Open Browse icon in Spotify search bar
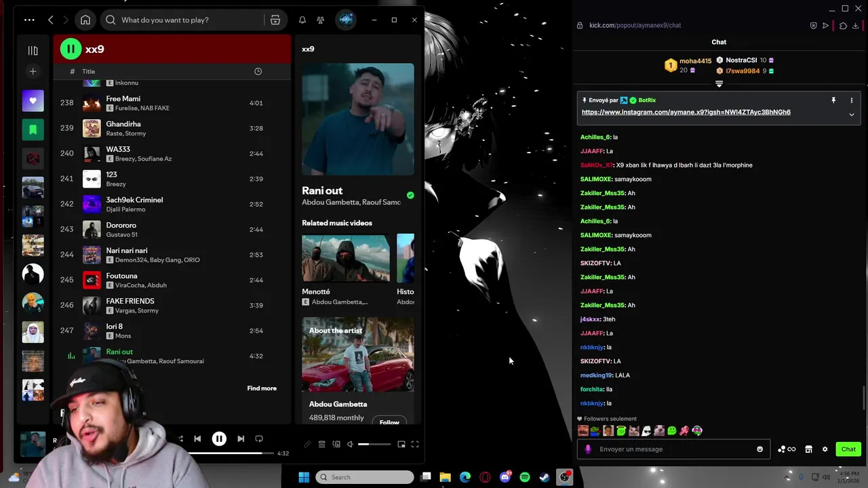This screenshot has height=488, width=868. point(275,20)
